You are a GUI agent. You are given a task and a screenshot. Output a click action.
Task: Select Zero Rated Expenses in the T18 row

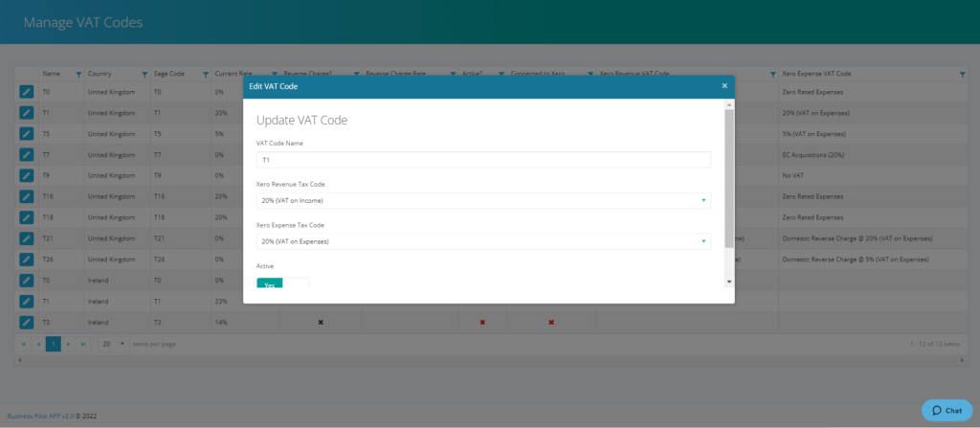[873, 217]
